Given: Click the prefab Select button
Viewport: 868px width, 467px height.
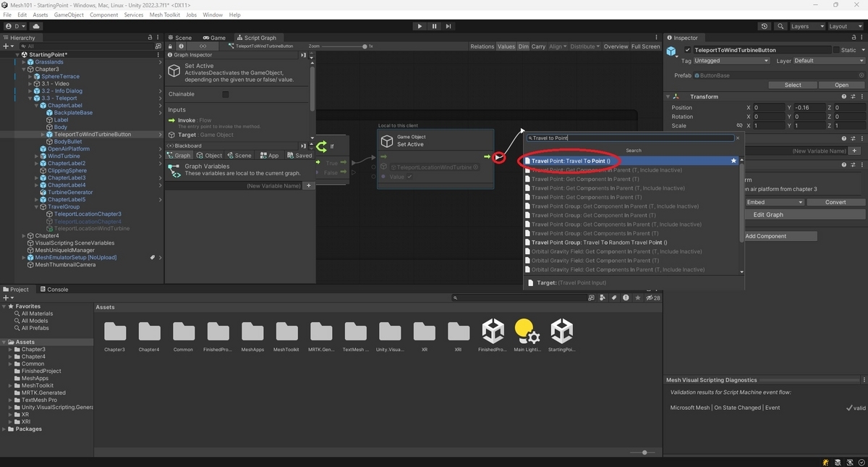Looking at the screenshot, I should 793,85.
